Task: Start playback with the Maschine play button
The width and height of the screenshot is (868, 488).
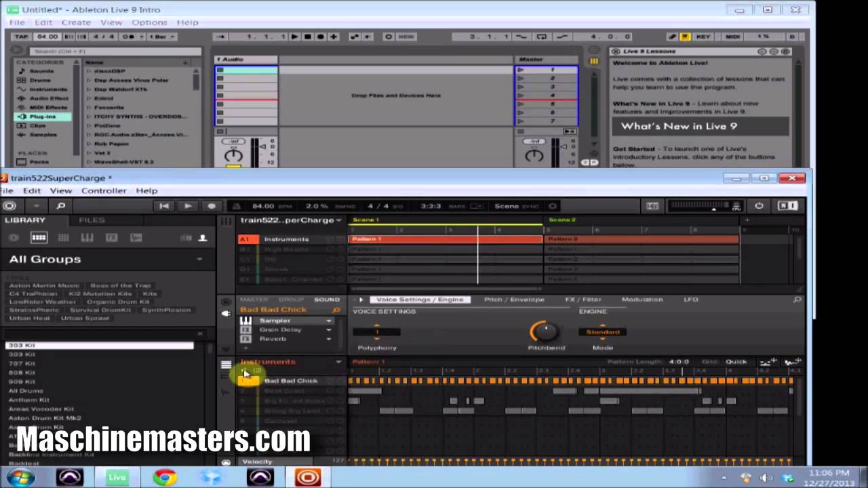Action: pos(188,206)
